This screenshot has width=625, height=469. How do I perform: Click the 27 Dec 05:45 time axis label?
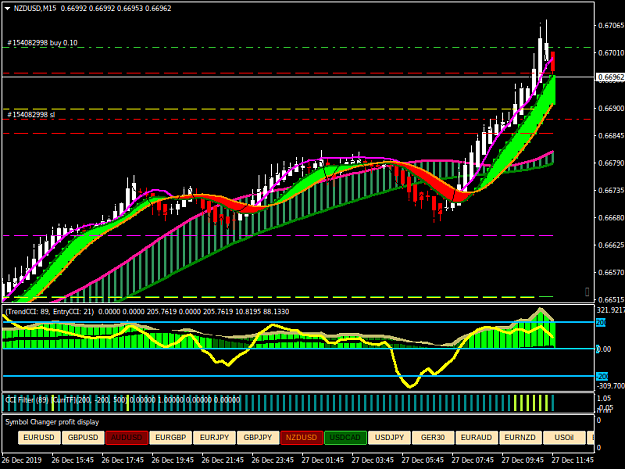tap(423, 460)
